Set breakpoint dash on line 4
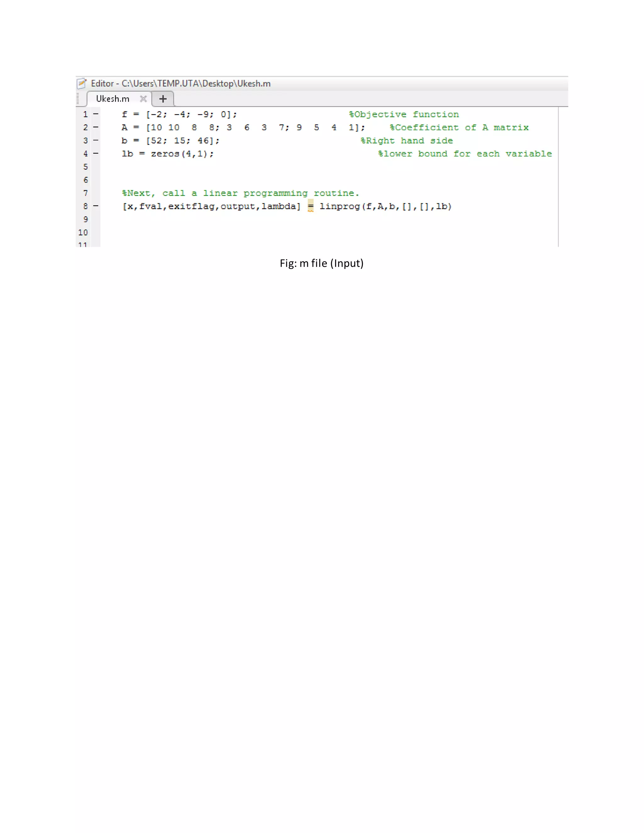Image resolution: width=644 pixels, height=833 pixels. [x=96, y=153]
